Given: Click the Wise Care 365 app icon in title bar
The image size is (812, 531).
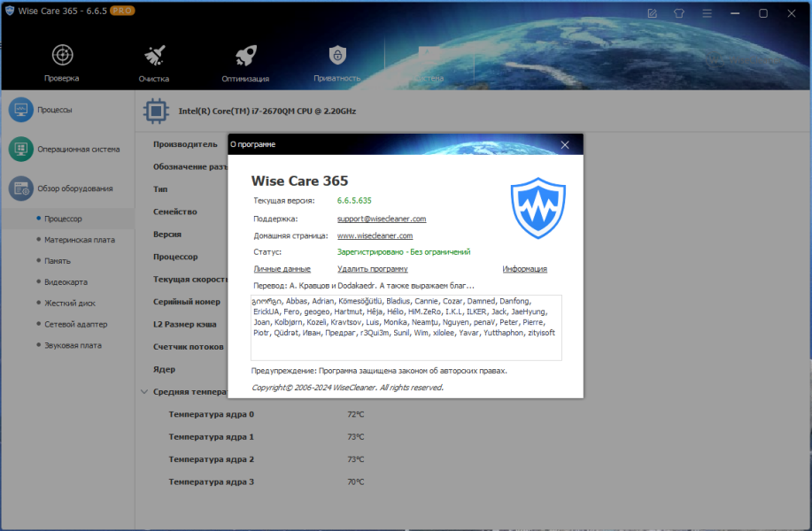Looking at the screenshot, I should (x=10, y=11).
